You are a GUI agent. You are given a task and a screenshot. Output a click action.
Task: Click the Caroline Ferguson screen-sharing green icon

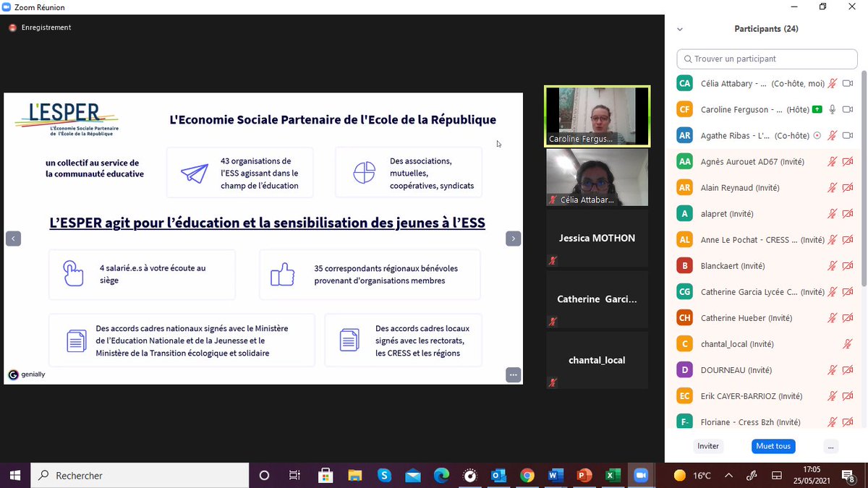pos(817,109)
